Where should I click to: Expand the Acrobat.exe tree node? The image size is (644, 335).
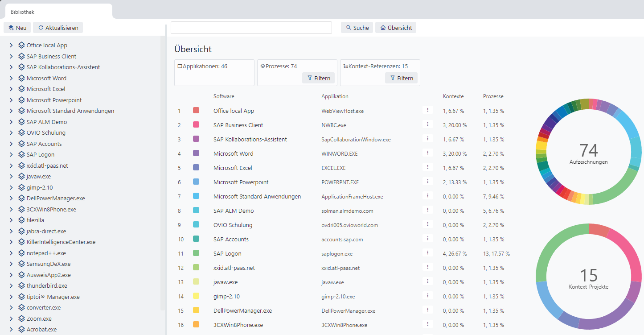pyautogui.click(x=11, y=330)
